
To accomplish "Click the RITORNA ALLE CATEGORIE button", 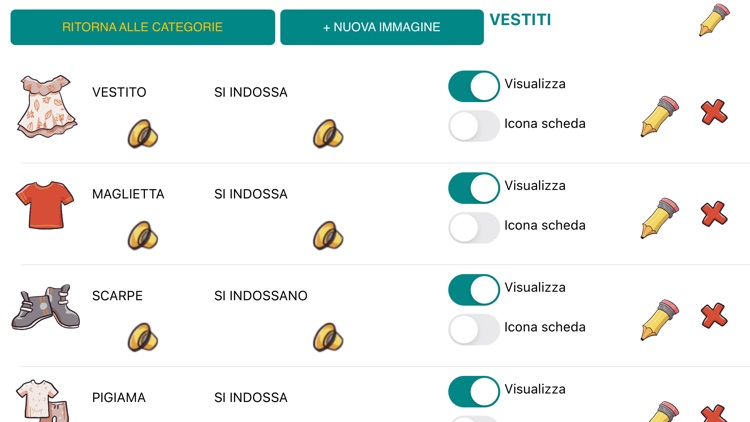I will pyautogui.click(x=143, y=27).
